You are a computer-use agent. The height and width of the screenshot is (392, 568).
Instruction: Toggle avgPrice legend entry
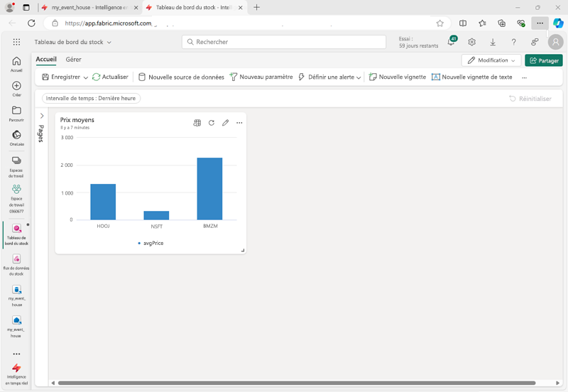(x=151, y=243)
